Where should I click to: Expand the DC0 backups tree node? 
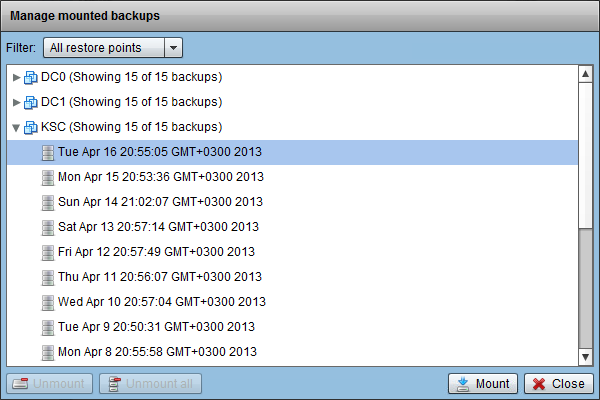tap(16, 77)
